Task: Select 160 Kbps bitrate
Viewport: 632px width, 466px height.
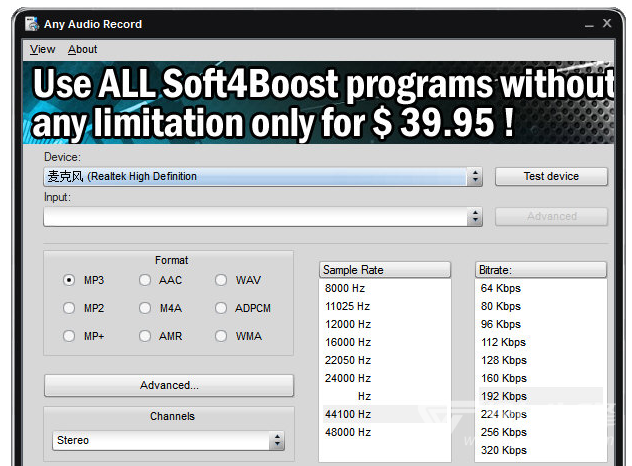Action: point(541,378)
